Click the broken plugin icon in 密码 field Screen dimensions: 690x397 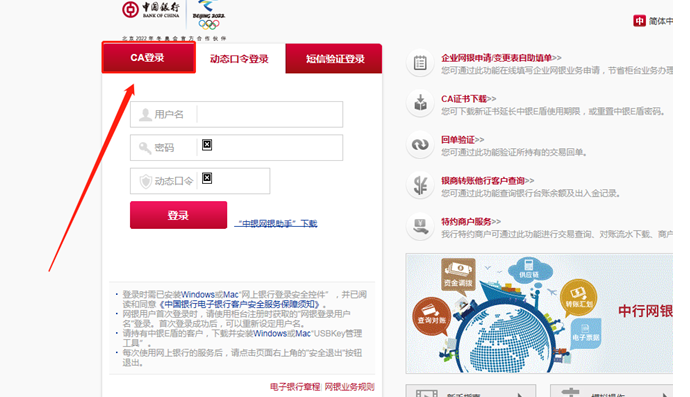pos(207,145)
